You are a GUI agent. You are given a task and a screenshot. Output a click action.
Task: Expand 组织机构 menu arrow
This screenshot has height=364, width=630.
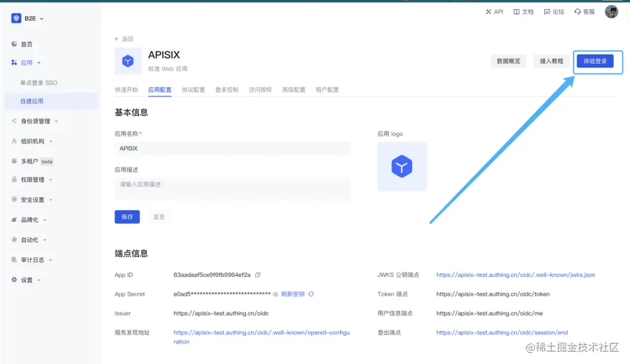point(51,141)
